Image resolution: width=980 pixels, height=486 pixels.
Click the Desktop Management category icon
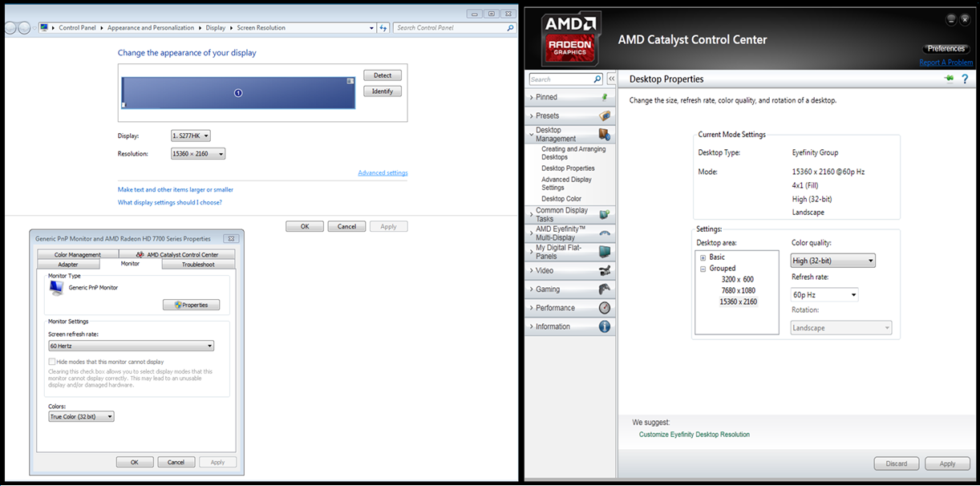coord(605,134)
